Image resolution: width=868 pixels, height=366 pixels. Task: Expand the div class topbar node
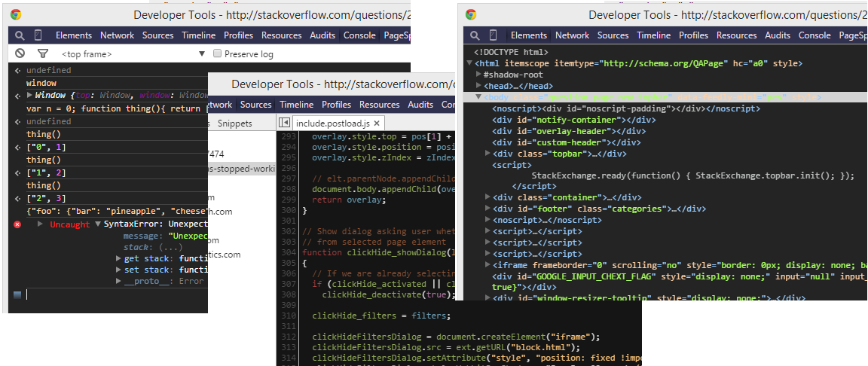[487, 154]
